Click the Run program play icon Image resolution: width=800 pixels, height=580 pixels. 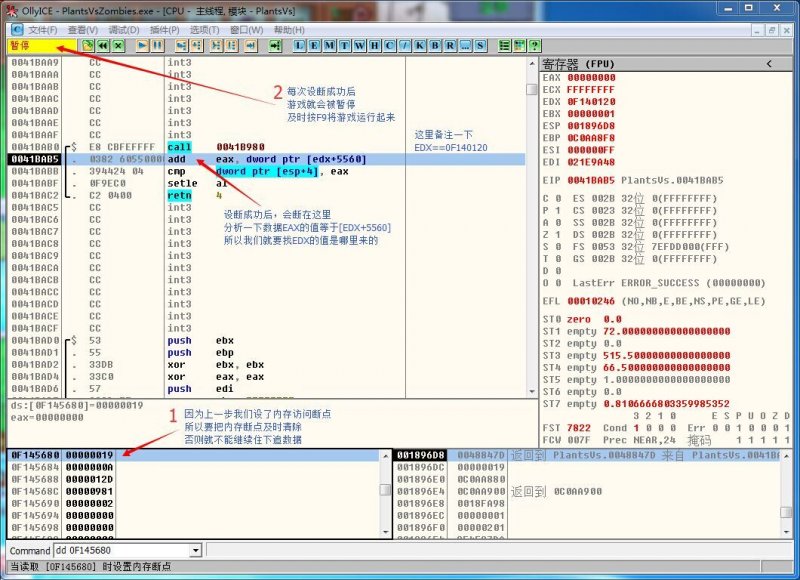(142, 46)
